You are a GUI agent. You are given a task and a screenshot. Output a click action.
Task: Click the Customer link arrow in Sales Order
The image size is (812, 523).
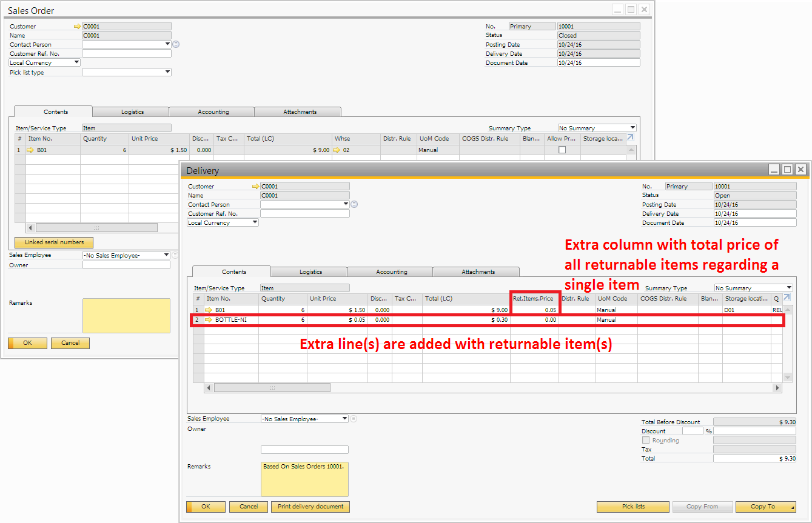coord(77,27)
